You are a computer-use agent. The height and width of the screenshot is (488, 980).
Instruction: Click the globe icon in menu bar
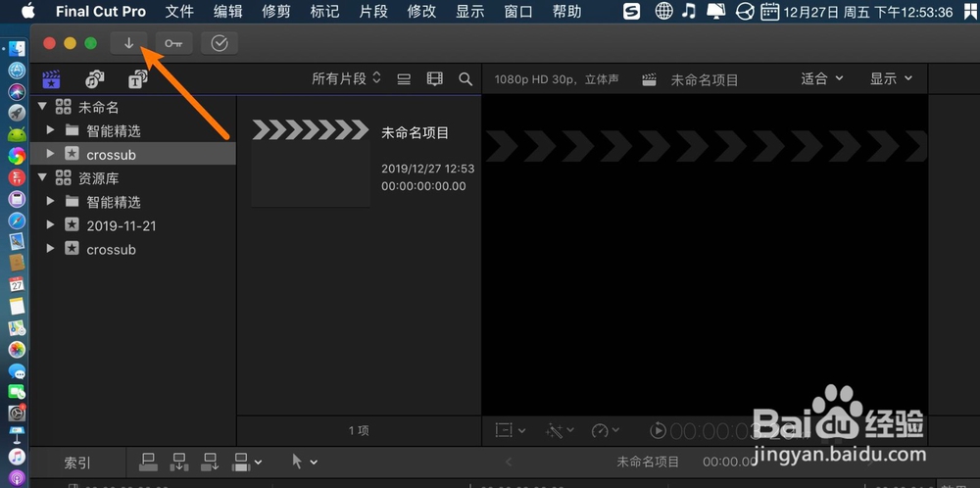pos(663,11)
